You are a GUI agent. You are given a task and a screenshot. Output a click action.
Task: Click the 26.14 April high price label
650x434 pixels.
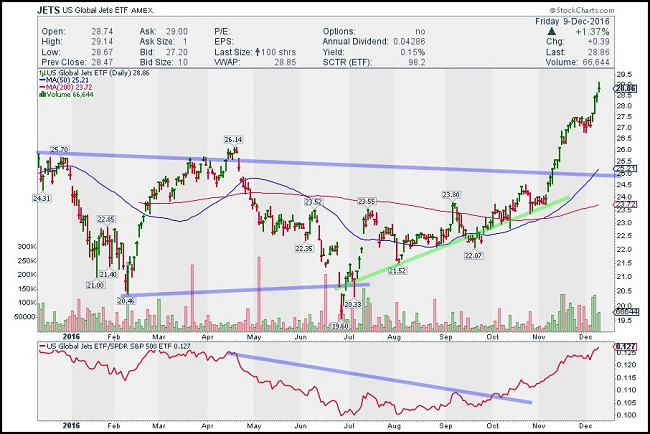pyautogui.click(x=234, y=140)
